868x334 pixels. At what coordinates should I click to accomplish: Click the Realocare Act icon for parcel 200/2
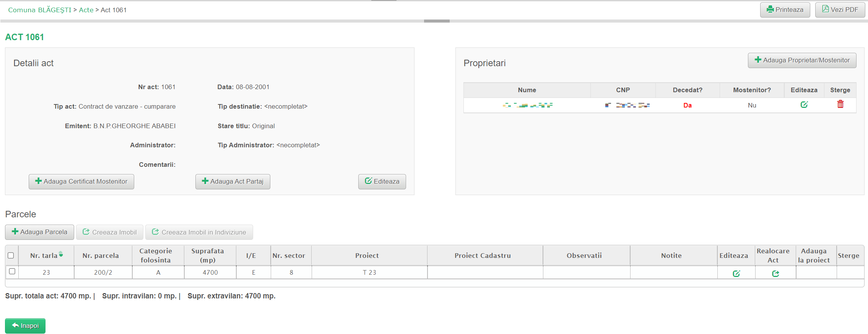tap(775, 274)
